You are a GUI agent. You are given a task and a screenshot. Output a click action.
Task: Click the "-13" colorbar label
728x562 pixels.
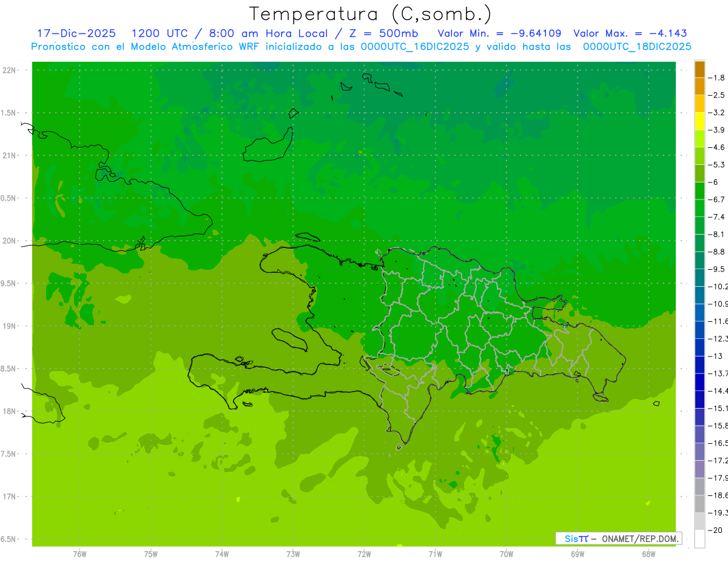[x=716, y=356]
